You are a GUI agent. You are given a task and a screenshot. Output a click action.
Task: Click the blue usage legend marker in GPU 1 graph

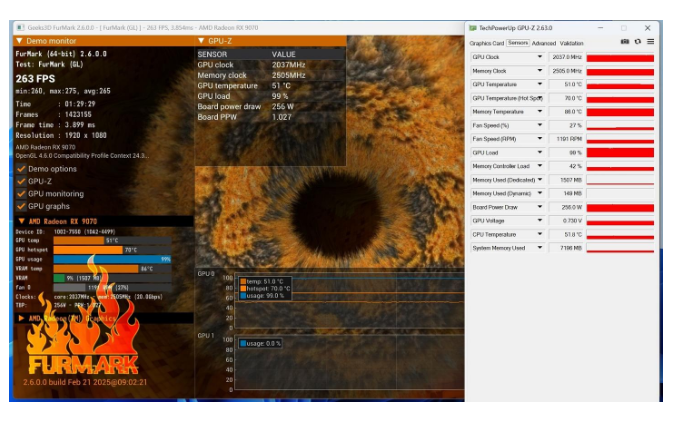tap(242, 343)
